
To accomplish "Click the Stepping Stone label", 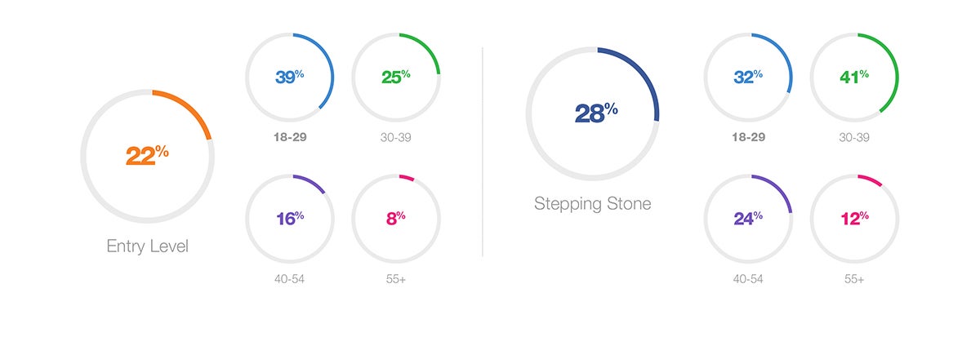I will tap(593, 203).
